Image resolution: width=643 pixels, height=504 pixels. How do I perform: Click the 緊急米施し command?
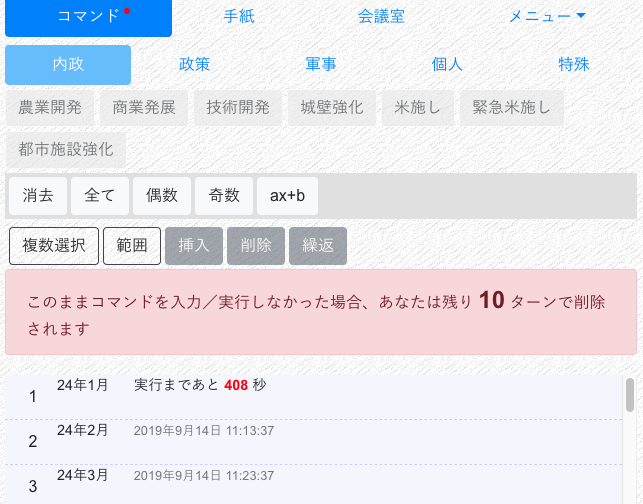click(x=513, y=108)
